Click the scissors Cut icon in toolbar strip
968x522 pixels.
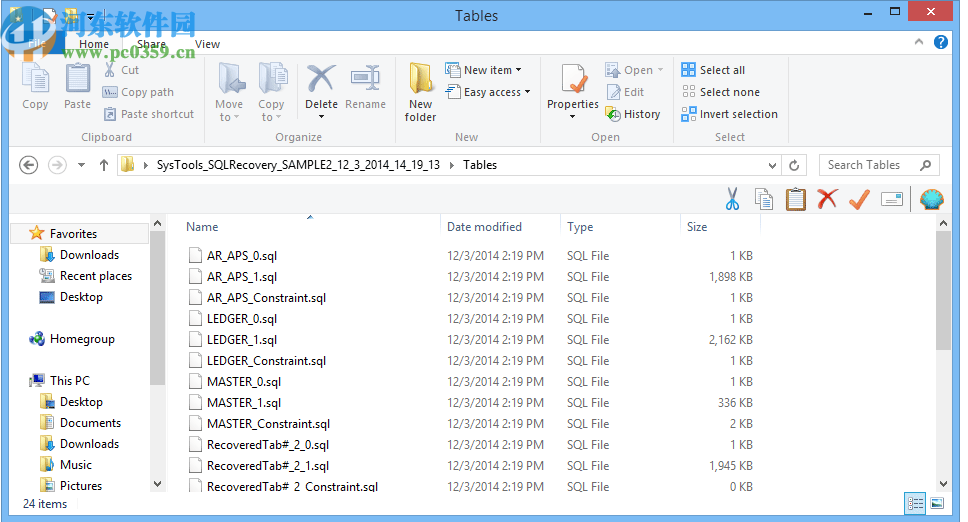tap(732, 199)
